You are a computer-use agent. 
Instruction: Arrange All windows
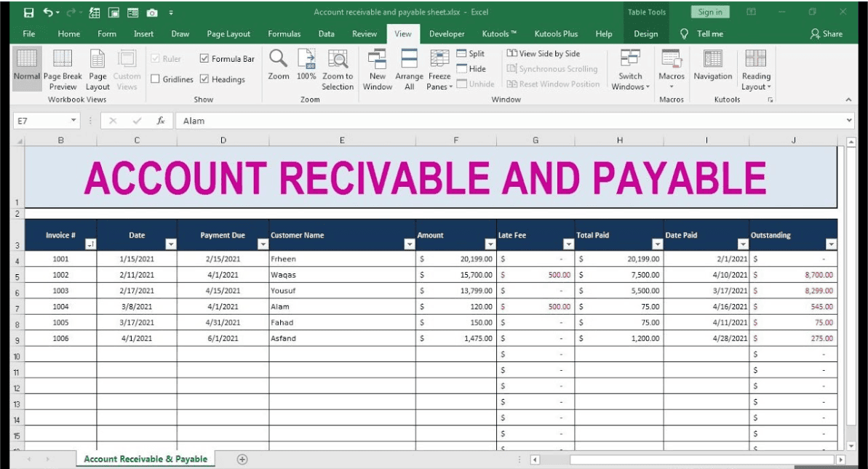409,70
